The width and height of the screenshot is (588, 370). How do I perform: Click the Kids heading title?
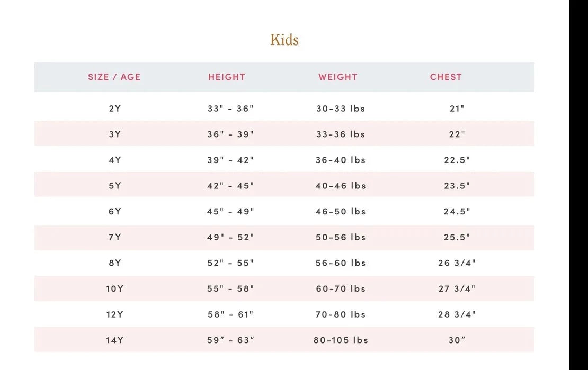(x=284, y=40)
